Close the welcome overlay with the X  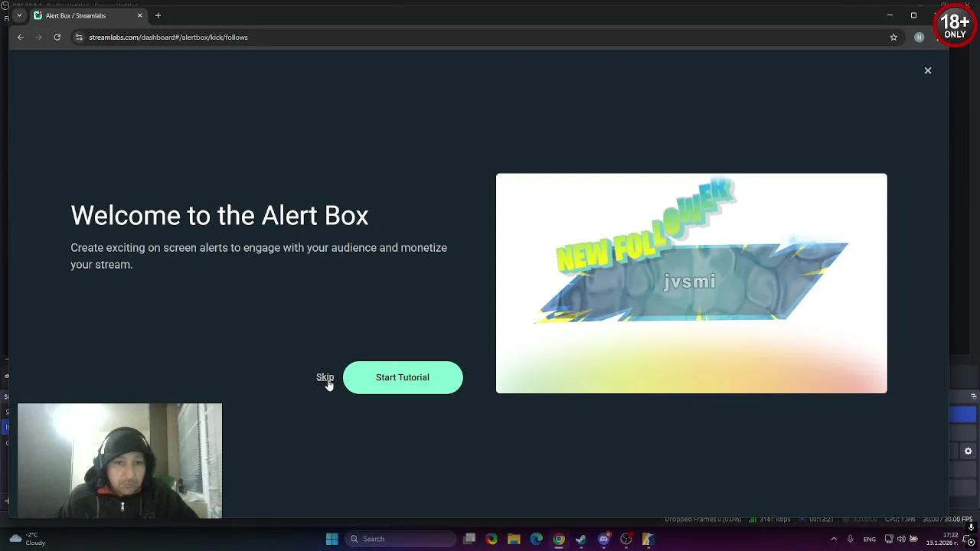[x=927, y=70]
